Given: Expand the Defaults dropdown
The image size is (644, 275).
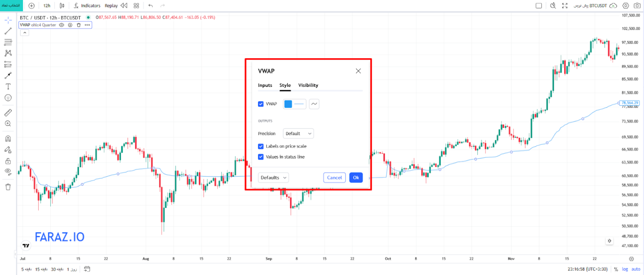Looking at the screenshot, I should click(x=274, y=178).
